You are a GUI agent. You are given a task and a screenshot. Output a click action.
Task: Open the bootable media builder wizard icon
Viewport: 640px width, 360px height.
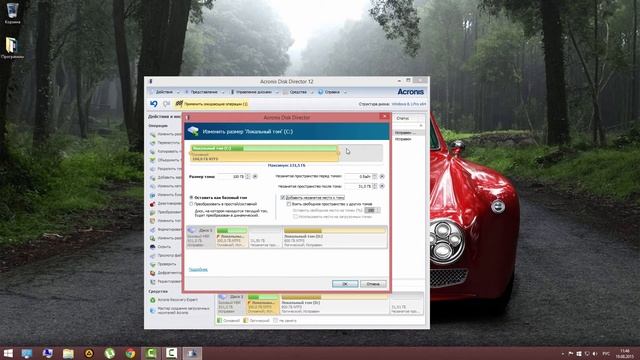click(x=153, y=311)
